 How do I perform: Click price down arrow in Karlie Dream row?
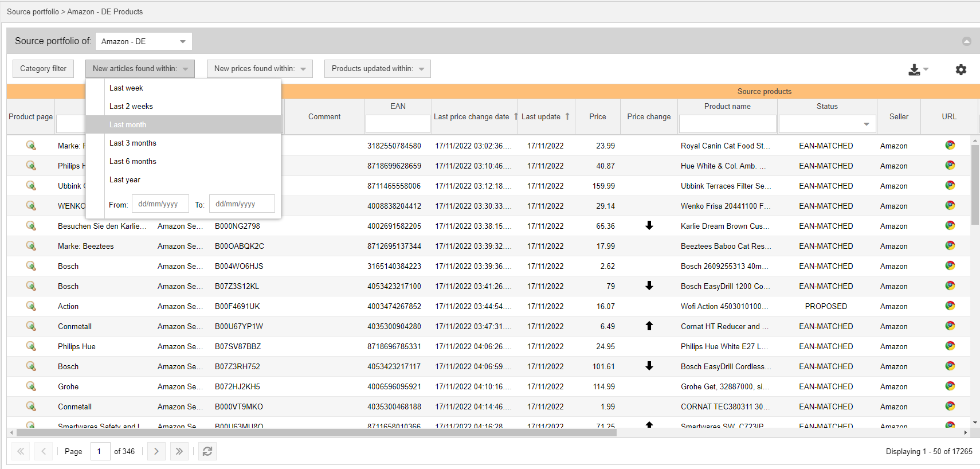tap(649, 225)
